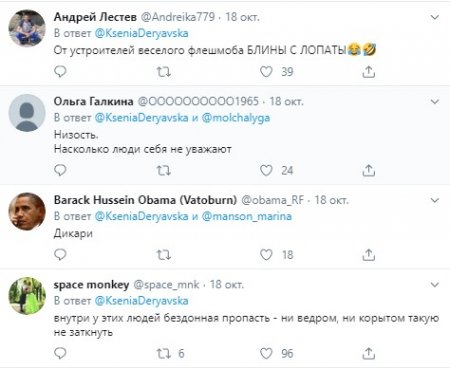Share Ольга Галкина's tweet
Image resolution: width=450 pixels, height=369 pixels.
click(369, 170)
